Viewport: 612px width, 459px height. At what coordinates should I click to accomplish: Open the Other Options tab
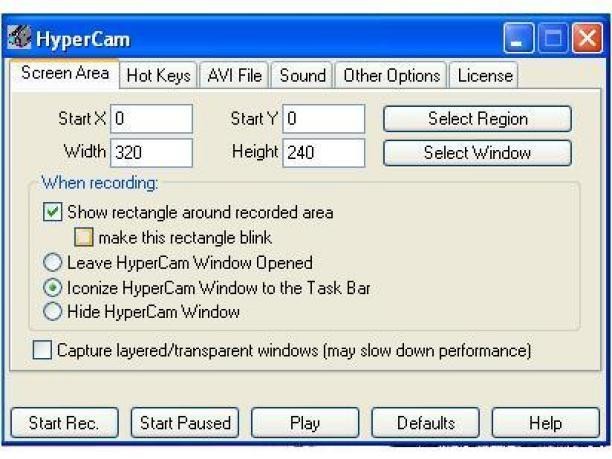(391, 75)
